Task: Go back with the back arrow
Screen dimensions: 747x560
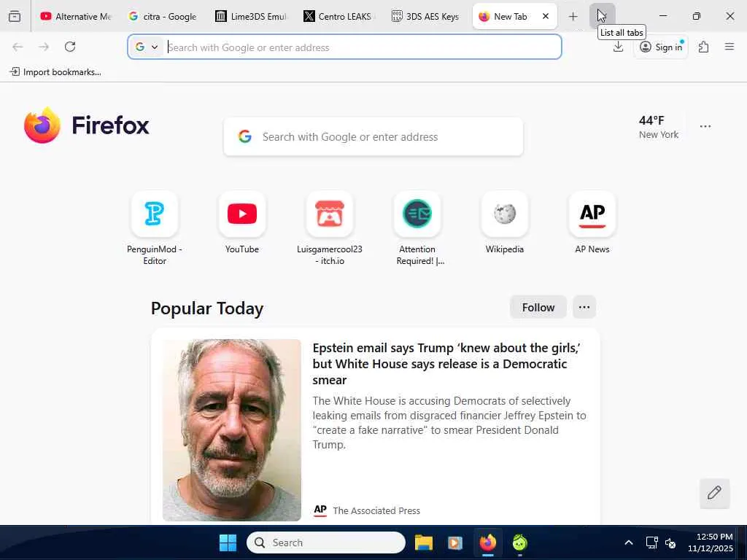Action: pyautogui.click(x=18, y=47)
